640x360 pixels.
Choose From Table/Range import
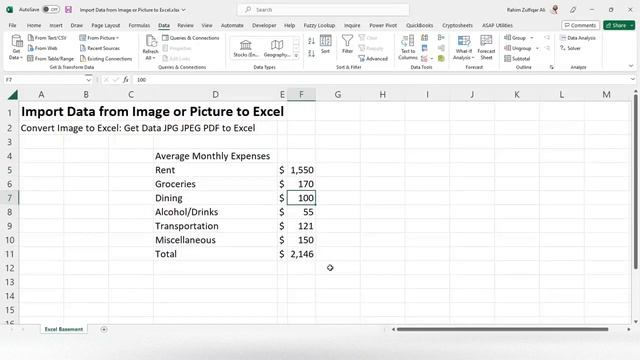tap(51, 59)
